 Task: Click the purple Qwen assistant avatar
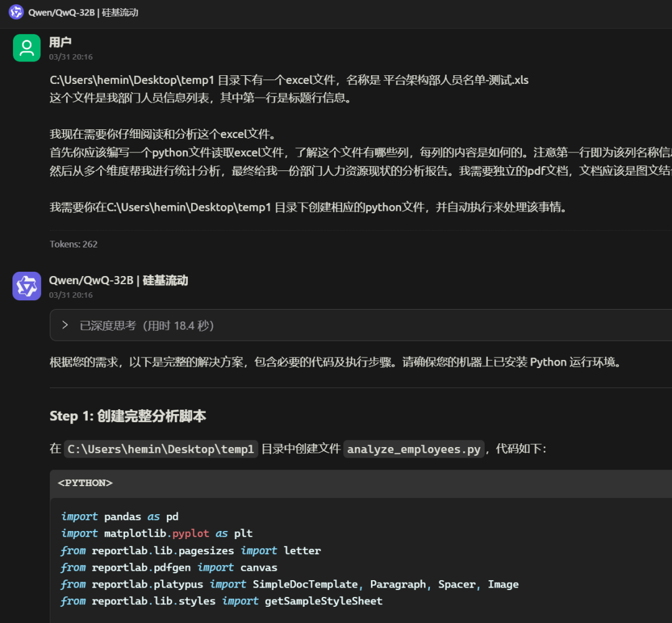tap(27, 286)
